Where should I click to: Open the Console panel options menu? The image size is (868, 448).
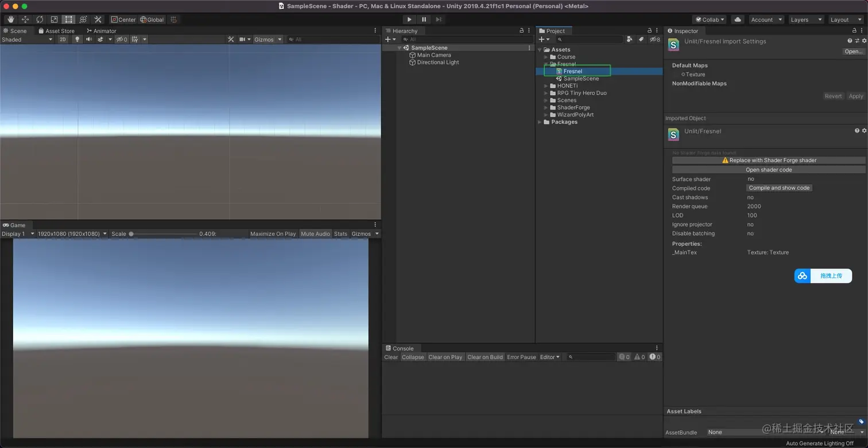(x=657, y=348)
